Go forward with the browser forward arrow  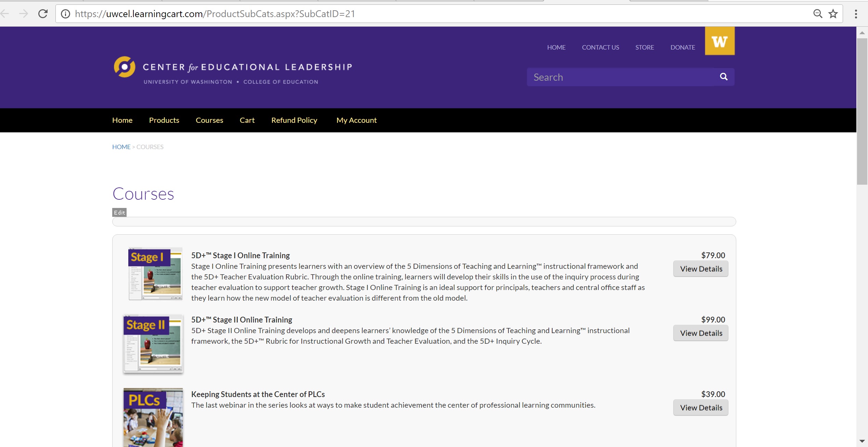coord(24,14)
